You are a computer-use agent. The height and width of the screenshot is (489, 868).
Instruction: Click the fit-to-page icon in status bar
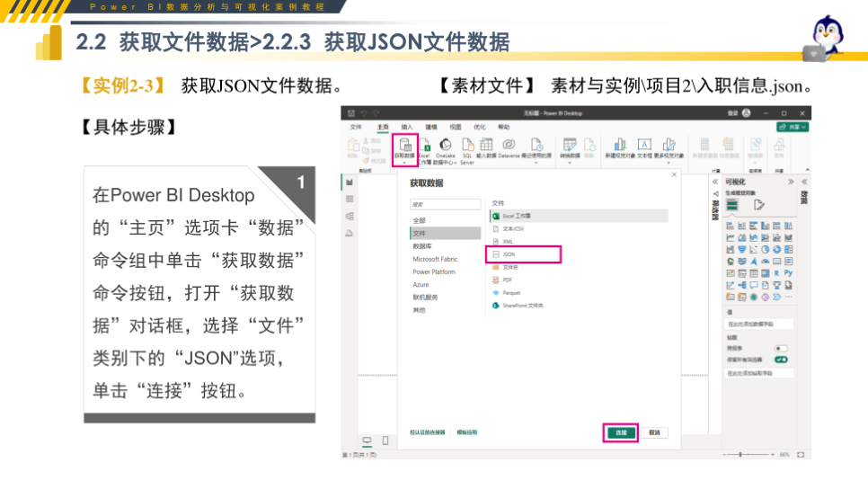[801, 455]
